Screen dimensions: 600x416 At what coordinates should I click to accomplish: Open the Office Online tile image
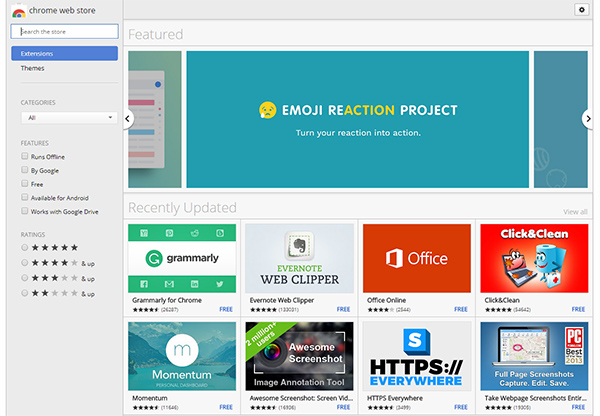[x=417, y=258]
